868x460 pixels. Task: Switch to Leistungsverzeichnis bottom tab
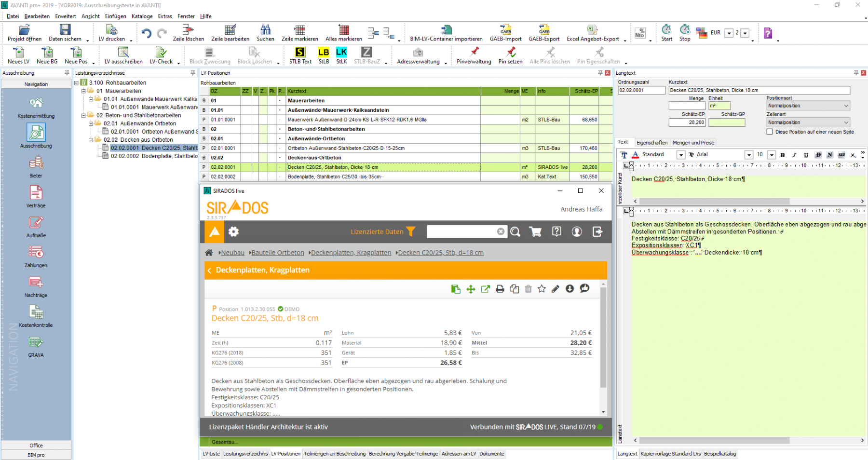click(x=245, y=454)
